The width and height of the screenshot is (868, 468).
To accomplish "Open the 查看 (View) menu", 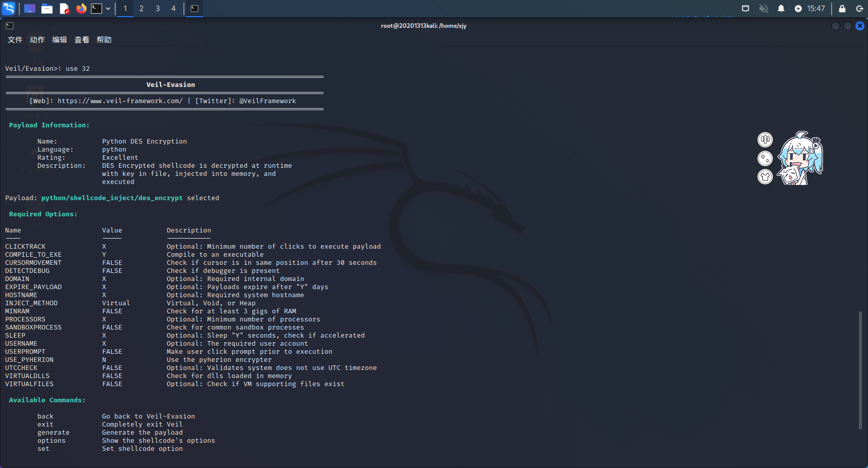I will pos(82,40).
